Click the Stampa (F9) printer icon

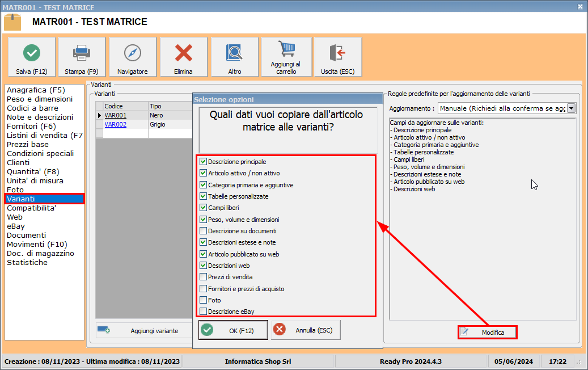click(x=82, y=53)
